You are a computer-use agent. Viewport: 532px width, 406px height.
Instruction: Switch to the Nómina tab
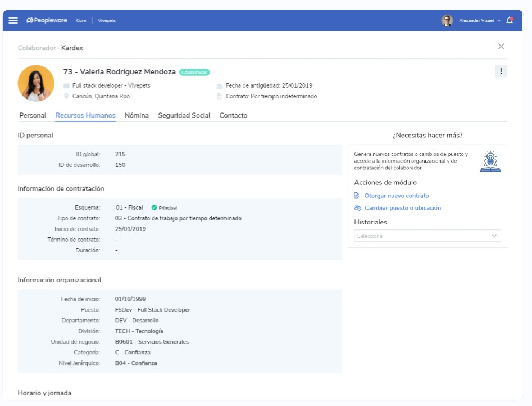137,115
